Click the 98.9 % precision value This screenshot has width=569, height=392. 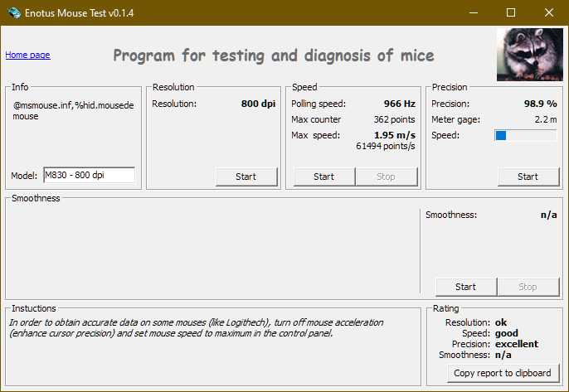[x=540, y=104]
